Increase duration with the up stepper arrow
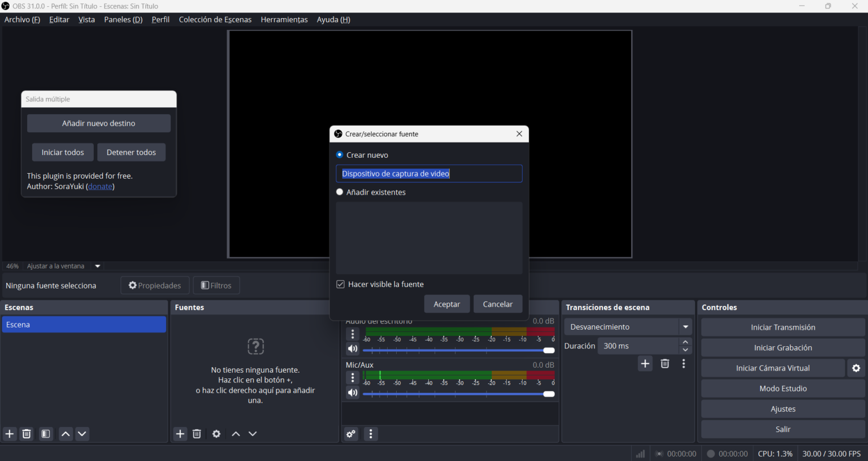The image size is (868, 461). [x=685, y=342]
